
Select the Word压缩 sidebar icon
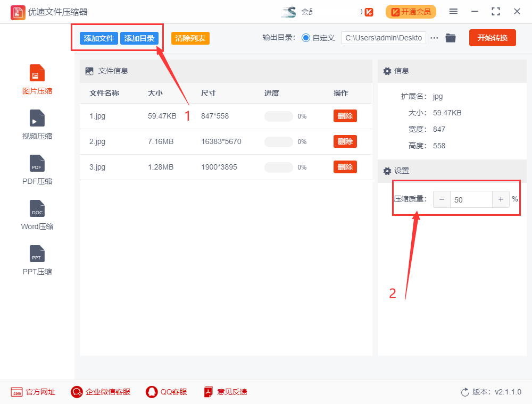37,215
